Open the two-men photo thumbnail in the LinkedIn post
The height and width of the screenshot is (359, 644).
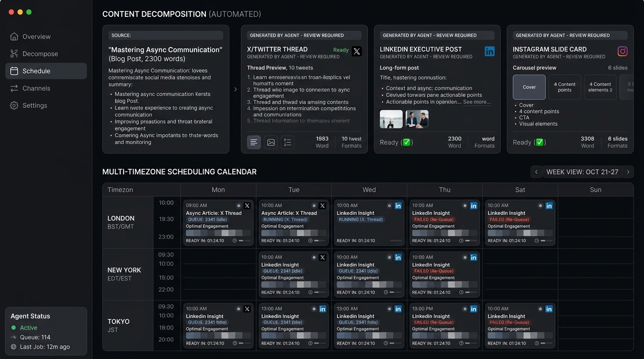(x=417, y=119)
